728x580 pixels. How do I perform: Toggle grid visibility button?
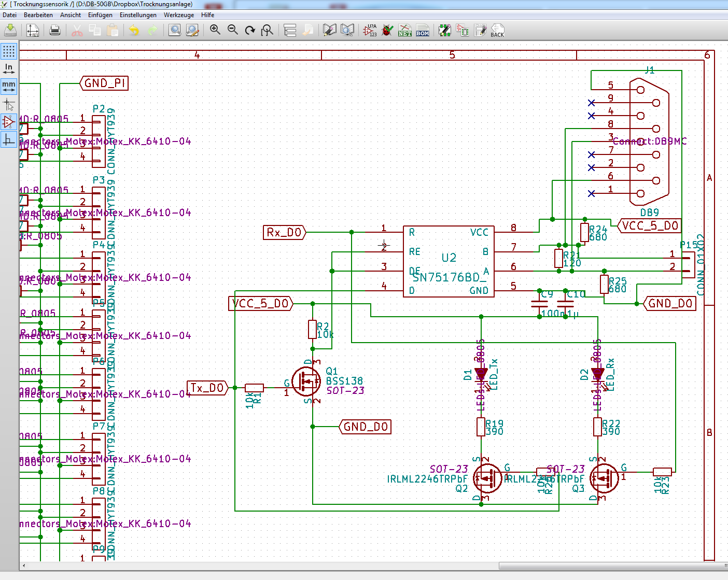pos(9,51)
